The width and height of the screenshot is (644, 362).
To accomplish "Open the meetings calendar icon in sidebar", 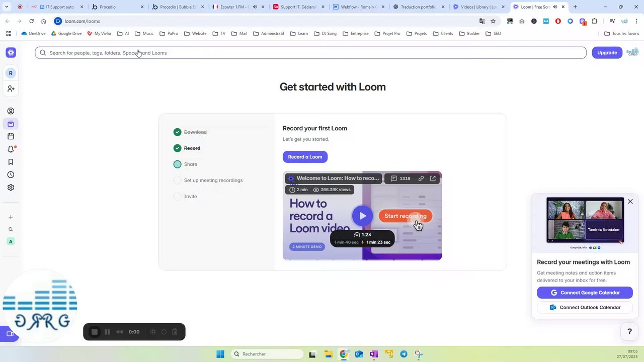I will [x=11, y=136].
